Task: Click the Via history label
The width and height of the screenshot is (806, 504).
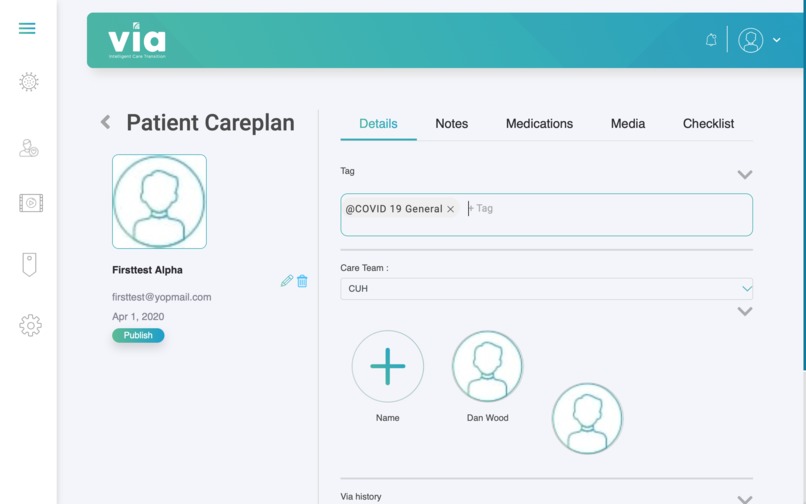Action: click(x=361, y=497)
